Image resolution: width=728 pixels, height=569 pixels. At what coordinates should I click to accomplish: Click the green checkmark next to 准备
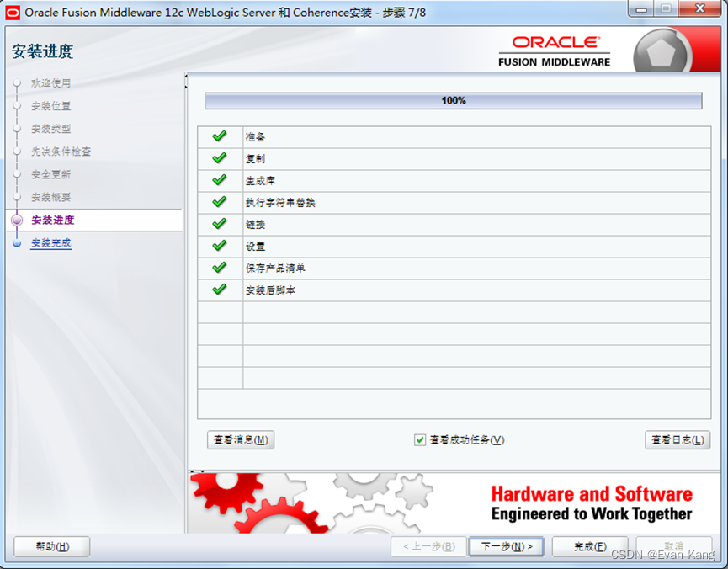[219, 136]
